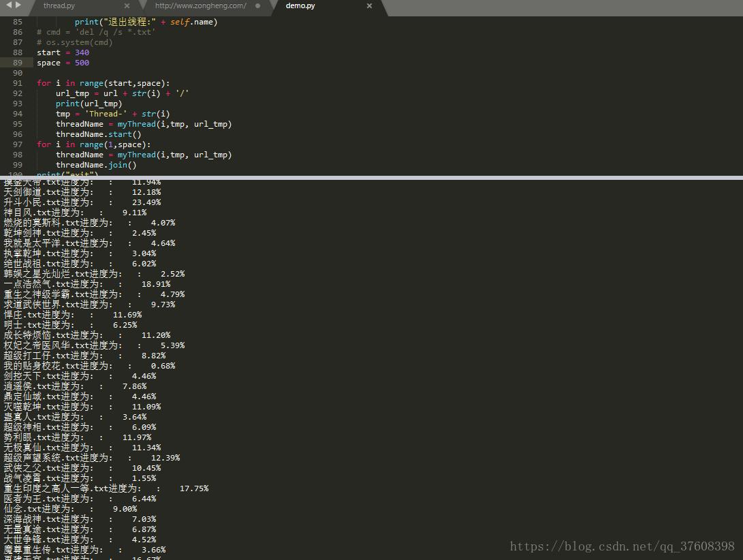The height and width of the screenshot is (560, 743).
Task: Open the blog.csdn.net watermark link
Action: (621, 546)
